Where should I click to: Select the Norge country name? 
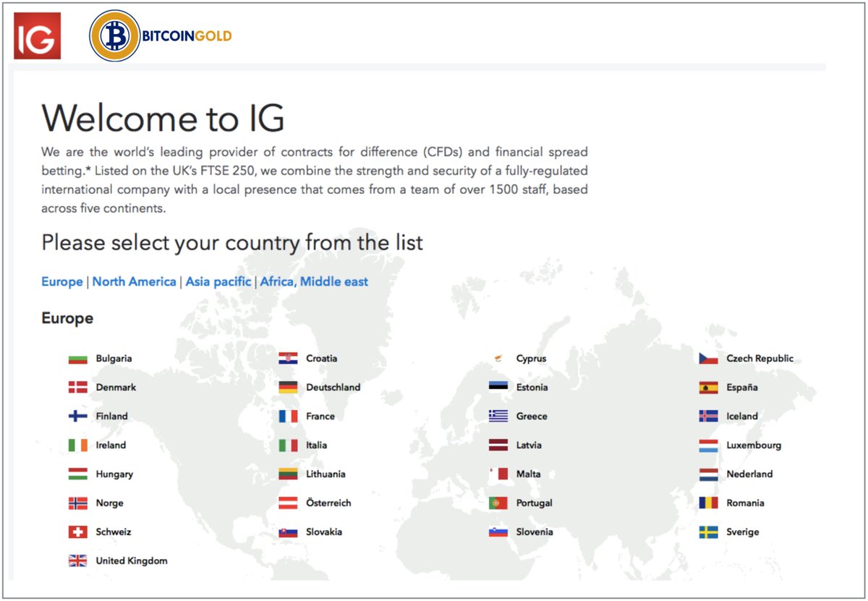110,503
